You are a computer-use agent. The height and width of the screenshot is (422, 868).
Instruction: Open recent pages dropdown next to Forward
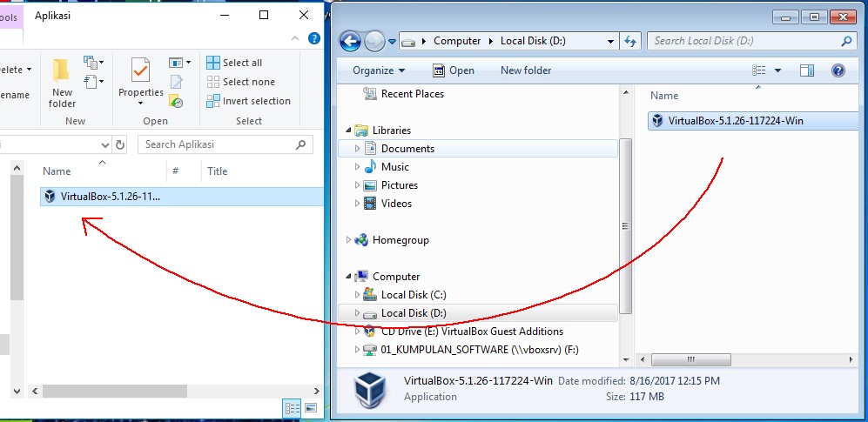pyautogui.click(x=392, y=42)
